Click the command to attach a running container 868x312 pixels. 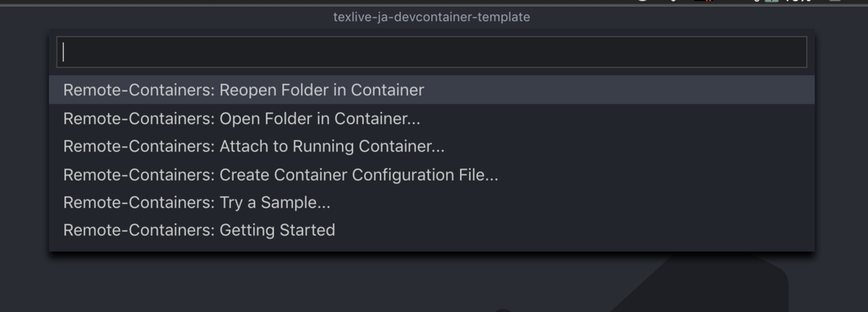[254, 147]
